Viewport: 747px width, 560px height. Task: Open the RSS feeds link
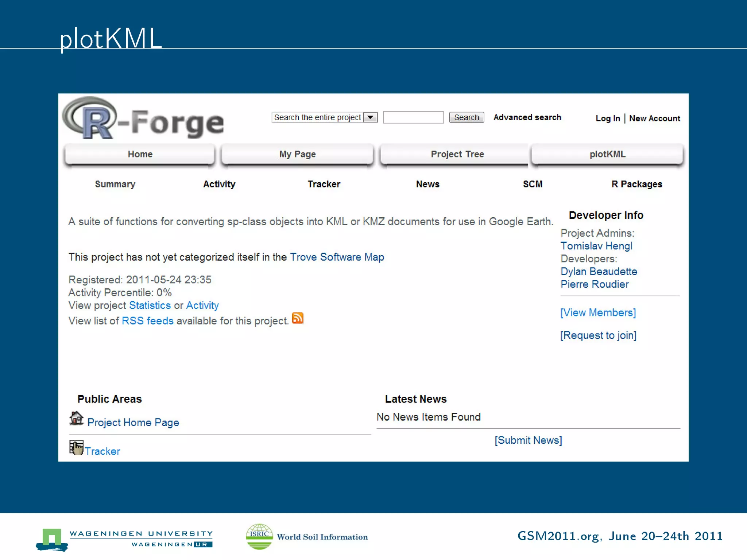click(x=148, y=321)
